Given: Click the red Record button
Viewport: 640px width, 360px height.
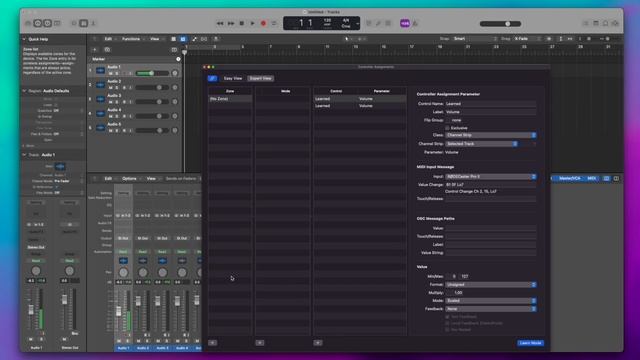Looking at the screenshot, I should 263,23.
